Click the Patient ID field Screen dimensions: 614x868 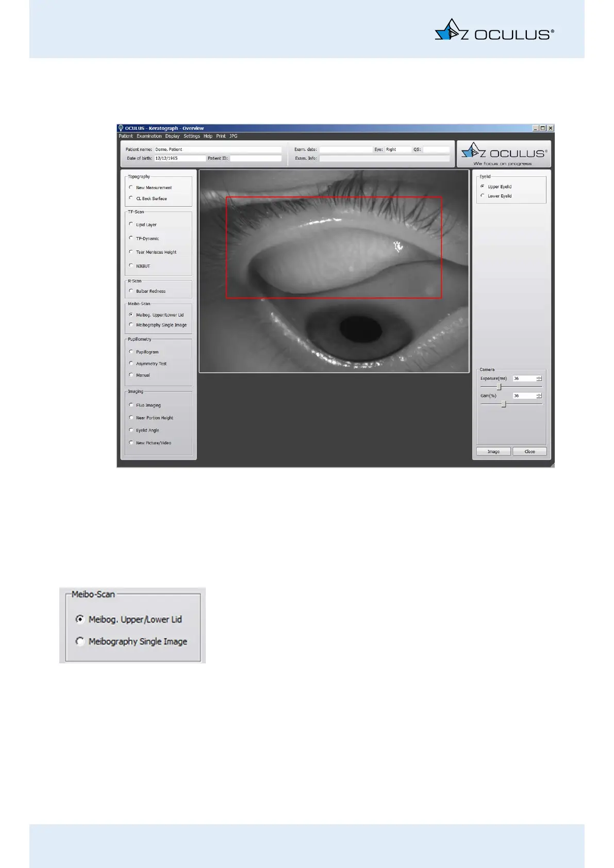(256, 158)
